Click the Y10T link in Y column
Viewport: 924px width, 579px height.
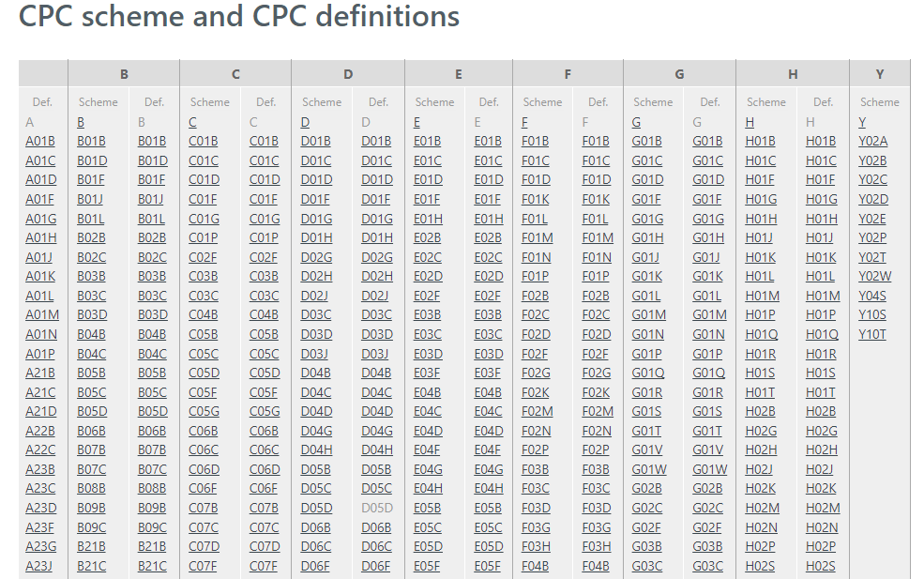coord(872,334)
